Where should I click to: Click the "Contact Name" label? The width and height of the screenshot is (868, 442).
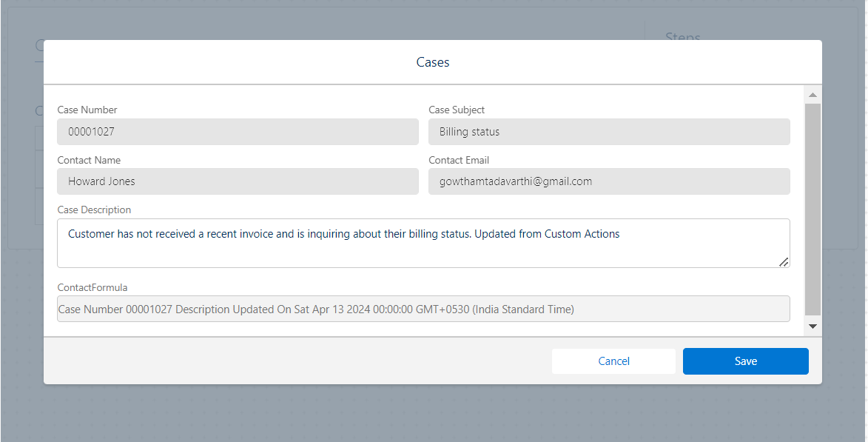(x=89, y=160)
